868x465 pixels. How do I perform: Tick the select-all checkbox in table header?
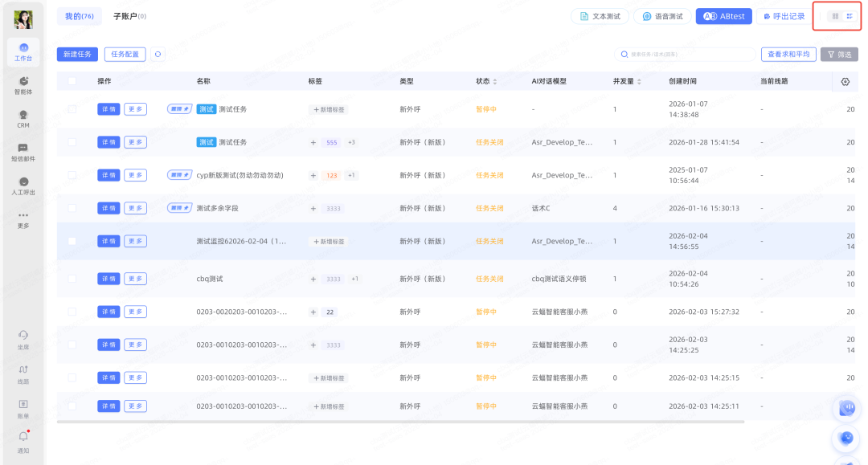click(72, 81)
